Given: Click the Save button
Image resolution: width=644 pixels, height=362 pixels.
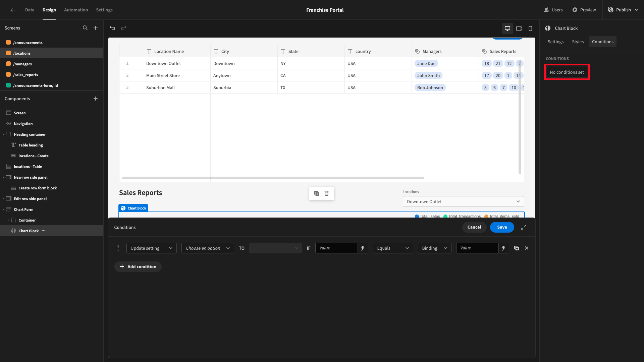Looking at the screenshot, I should (x=502, y=227).
